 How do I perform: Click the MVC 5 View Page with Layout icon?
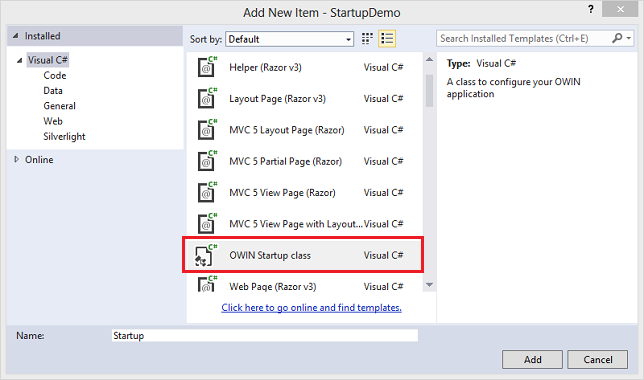pos(207,223)
